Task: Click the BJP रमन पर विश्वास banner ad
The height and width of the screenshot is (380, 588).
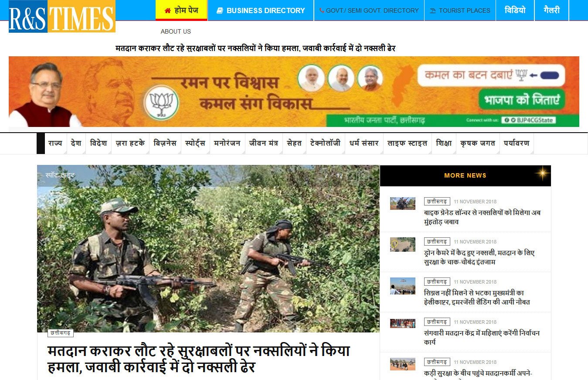Action: tap(294, 92)
